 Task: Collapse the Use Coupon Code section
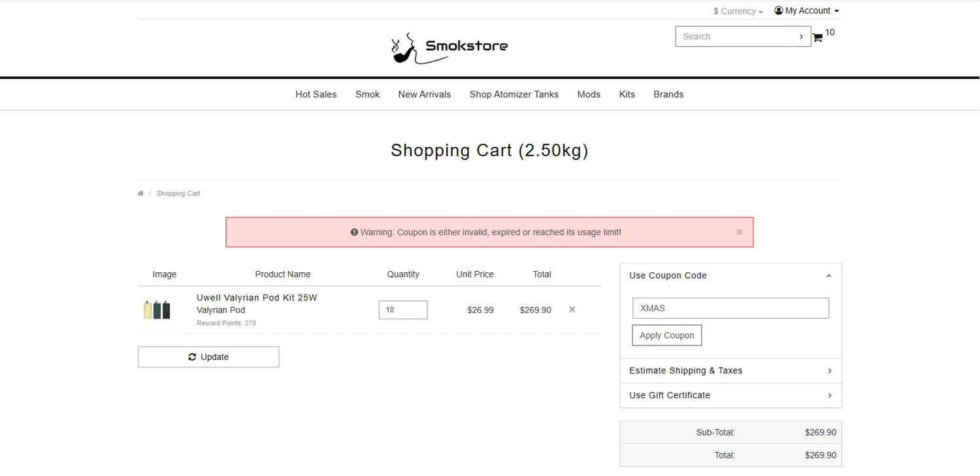(730, 276)
